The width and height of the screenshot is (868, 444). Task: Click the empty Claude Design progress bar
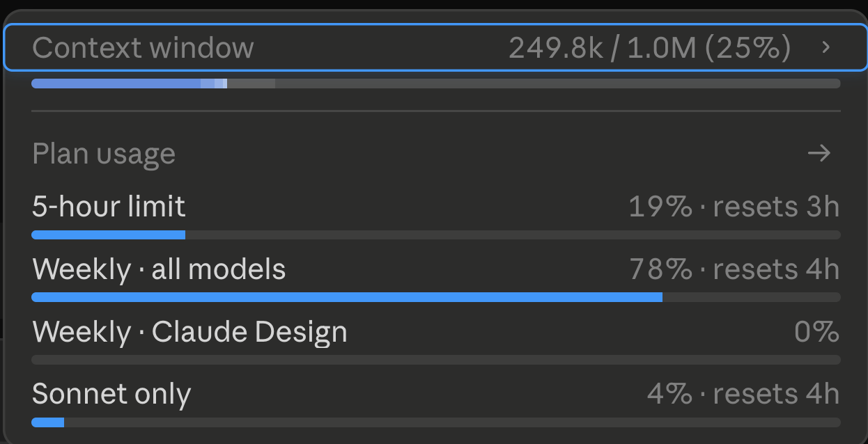click(x=435, y=360)
